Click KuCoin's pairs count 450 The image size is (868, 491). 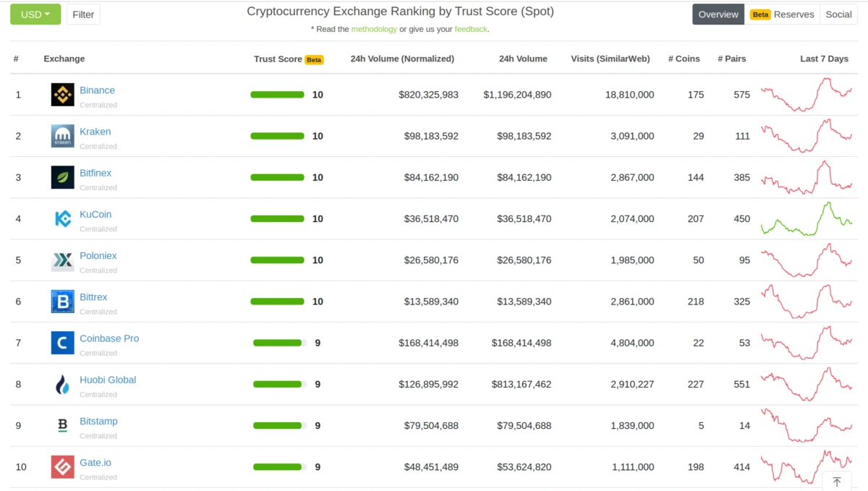tap(741, 218)
